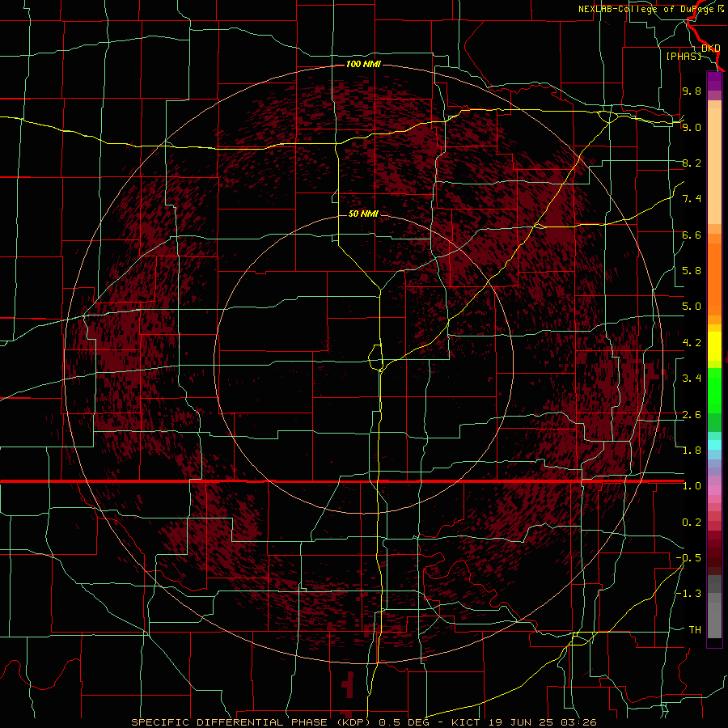Click the 100 NMI range ring label
Image resolution: width=728 pixels, height=728 pixels.
(363, 64)
